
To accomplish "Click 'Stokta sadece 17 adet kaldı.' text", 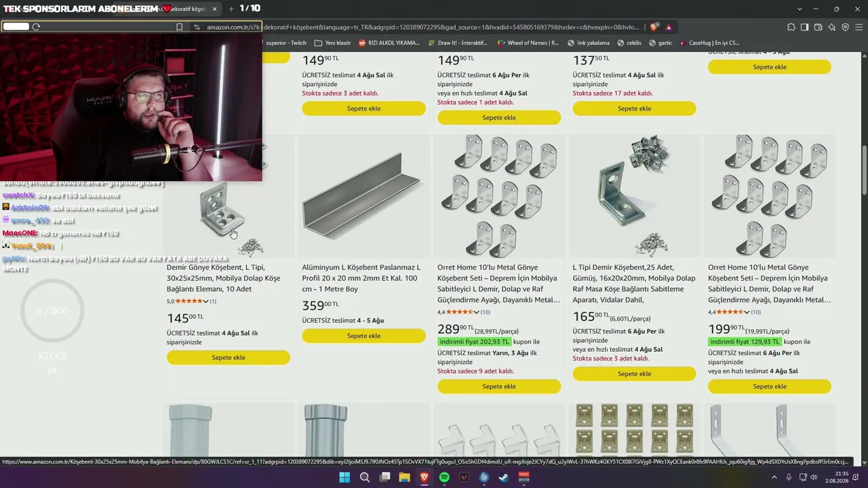I will 612,94.
